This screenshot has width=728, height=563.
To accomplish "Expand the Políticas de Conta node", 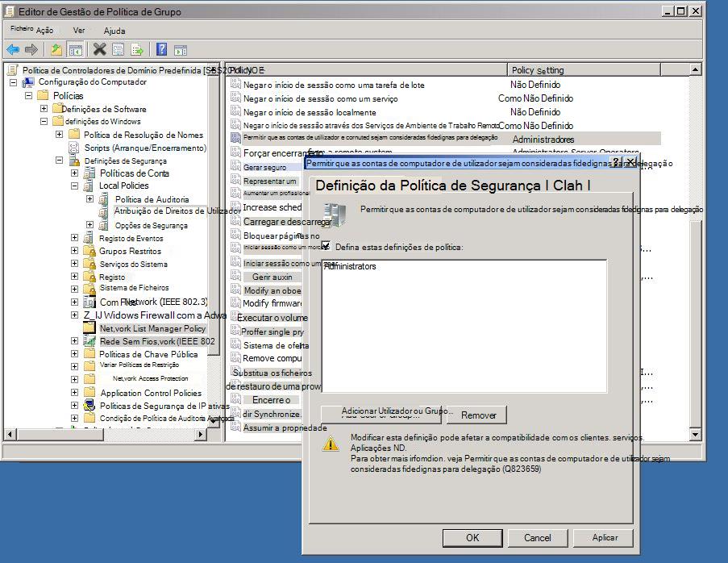I will point(74,173).
